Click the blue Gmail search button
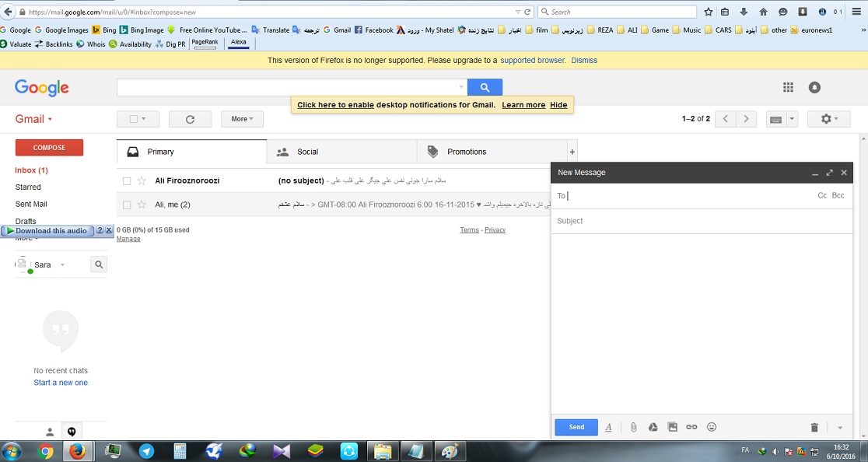The width and height of the screenshot is (868, 462). (x=485, y=87)
